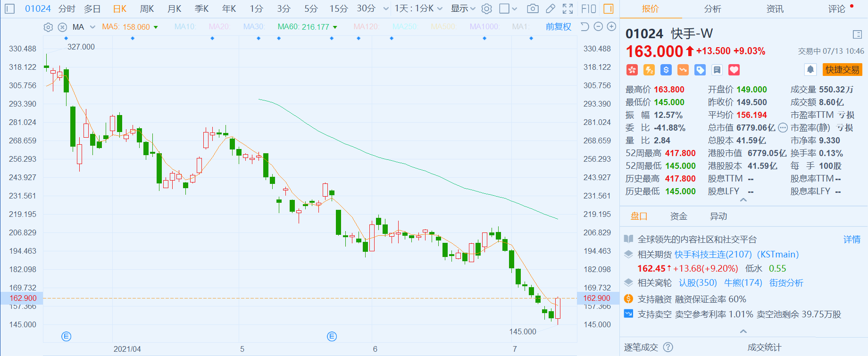Open the MA60 line options dropdown

pos(335,27)
